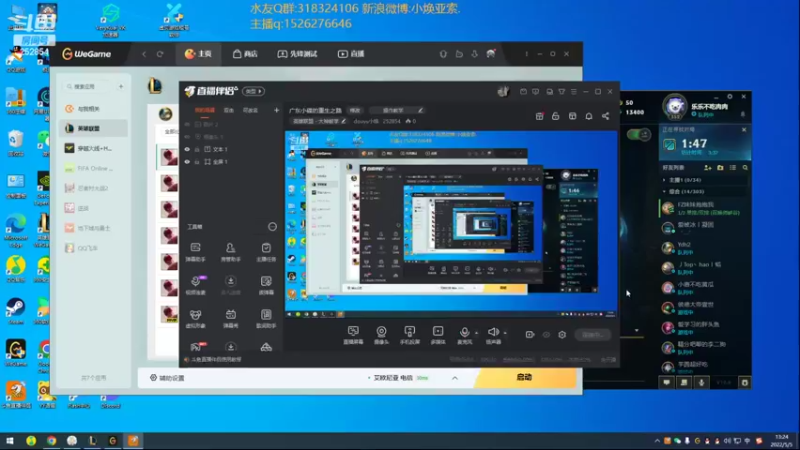Open dropdown triangle filter in streaming title bar
Screen dimensions: 800x450
pyautogui.click(x=562, y=92)
